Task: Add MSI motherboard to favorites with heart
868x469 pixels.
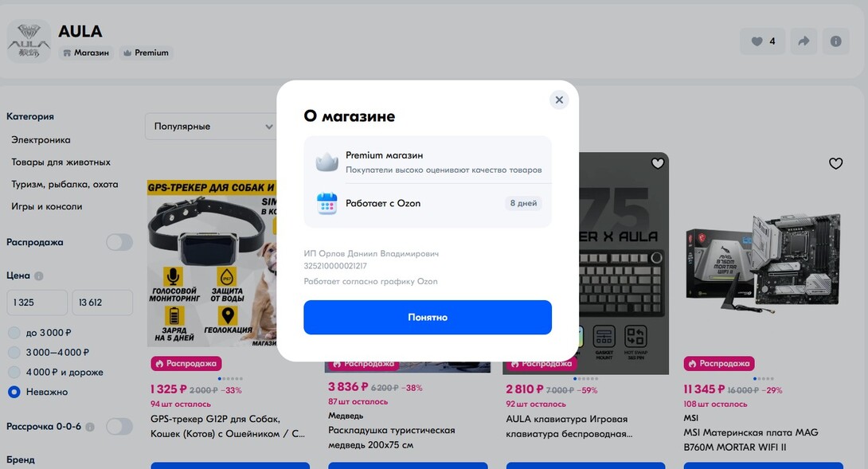Action: point(835,163)
